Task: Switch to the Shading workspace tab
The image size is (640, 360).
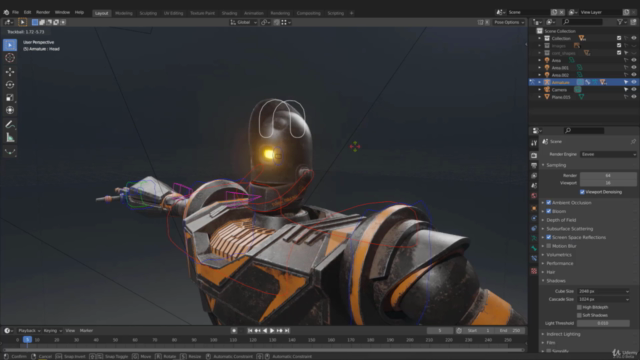Action: [229, 13]
